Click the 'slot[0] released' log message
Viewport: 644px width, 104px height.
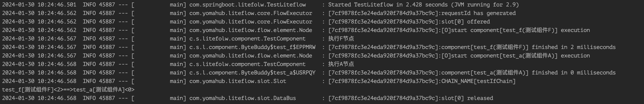click(467, 98)
